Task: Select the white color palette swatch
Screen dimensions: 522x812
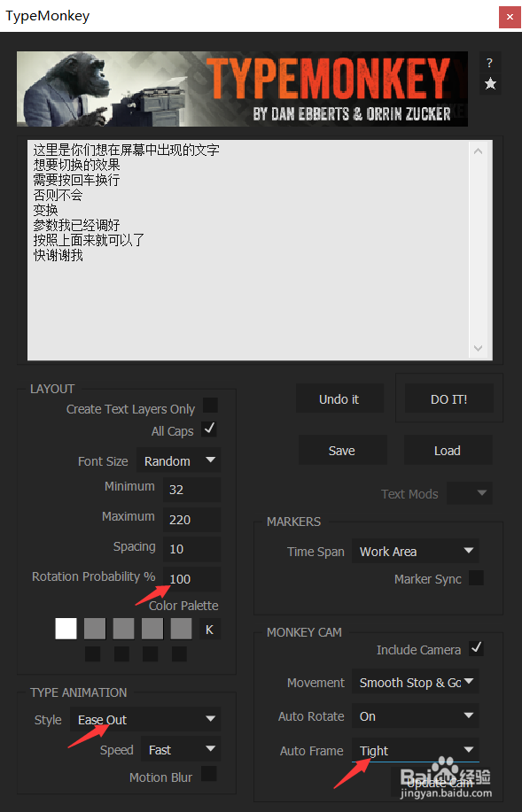Action: (x=66, y=629)
